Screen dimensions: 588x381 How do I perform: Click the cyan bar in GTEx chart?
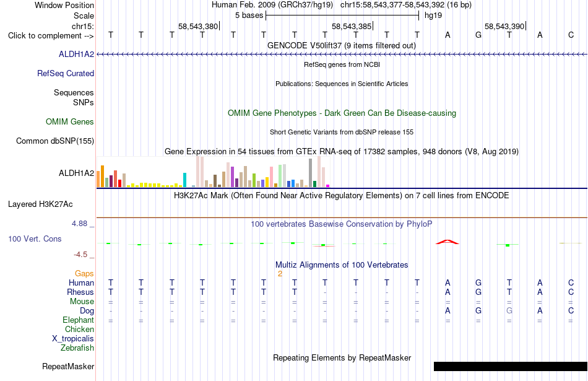pos(184,180)
